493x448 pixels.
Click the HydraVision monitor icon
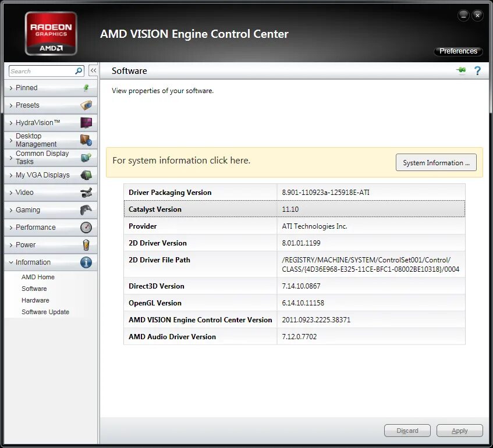point(86,122)
